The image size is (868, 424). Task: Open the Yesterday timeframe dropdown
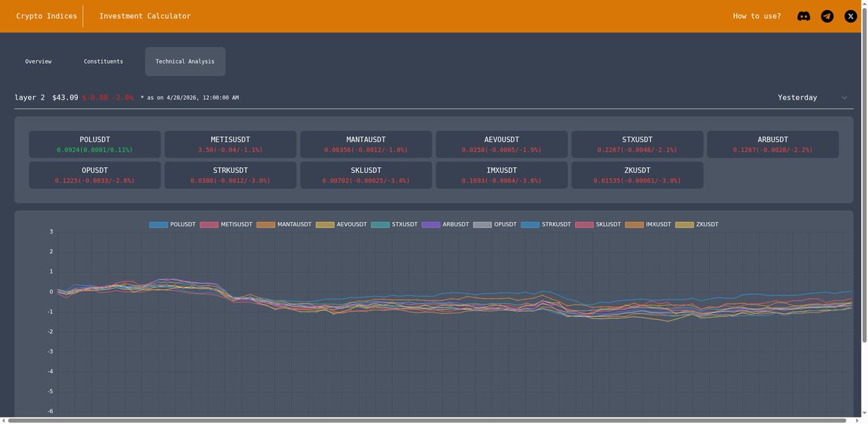[798, 96]
